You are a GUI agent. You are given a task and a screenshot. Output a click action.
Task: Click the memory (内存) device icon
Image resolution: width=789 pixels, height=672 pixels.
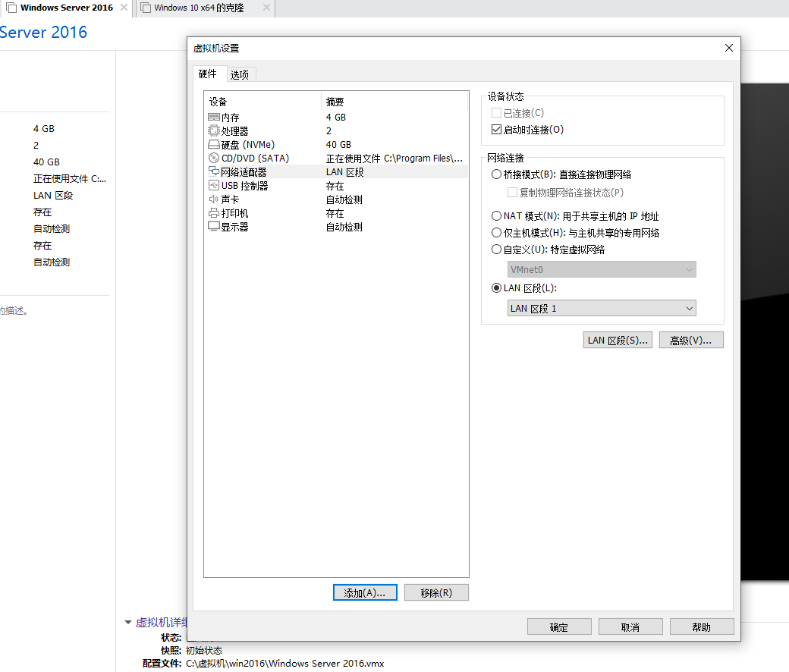(x=213, y=118)
